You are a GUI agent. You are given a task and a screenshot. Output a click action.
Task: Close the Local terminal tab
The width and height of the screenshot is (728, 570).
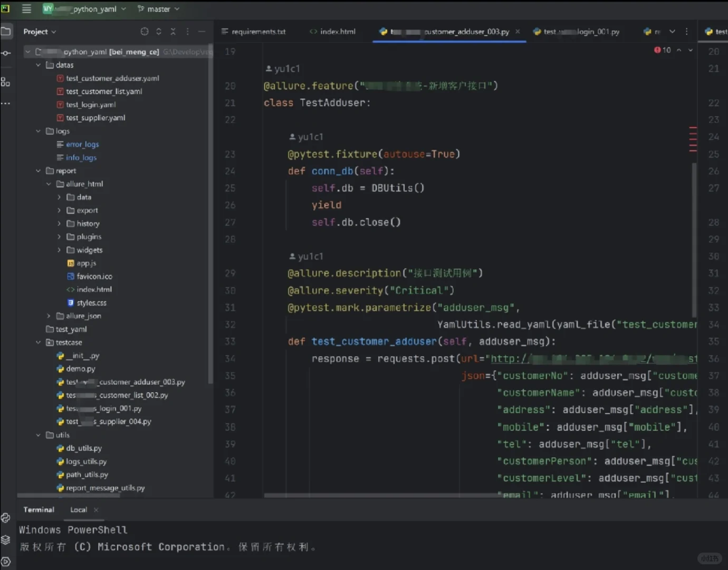click(96, 510)
